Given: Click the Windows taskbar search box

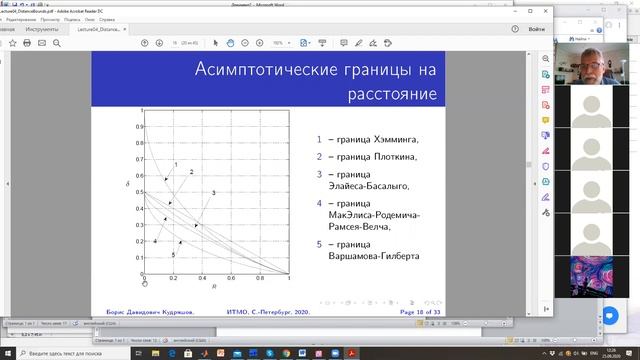Looking at the screenshot, I should coord(73,353).
